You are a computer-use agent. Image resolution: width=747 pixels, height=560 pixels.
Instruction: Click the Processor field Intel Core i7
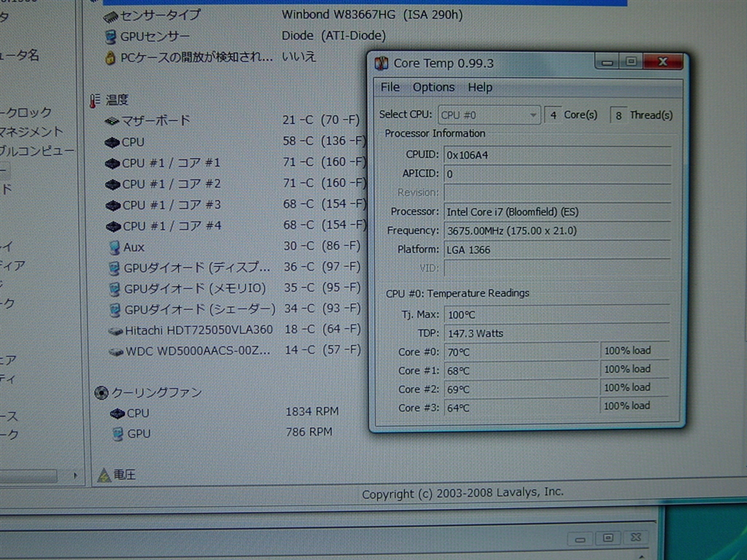[x=557, y=212]
